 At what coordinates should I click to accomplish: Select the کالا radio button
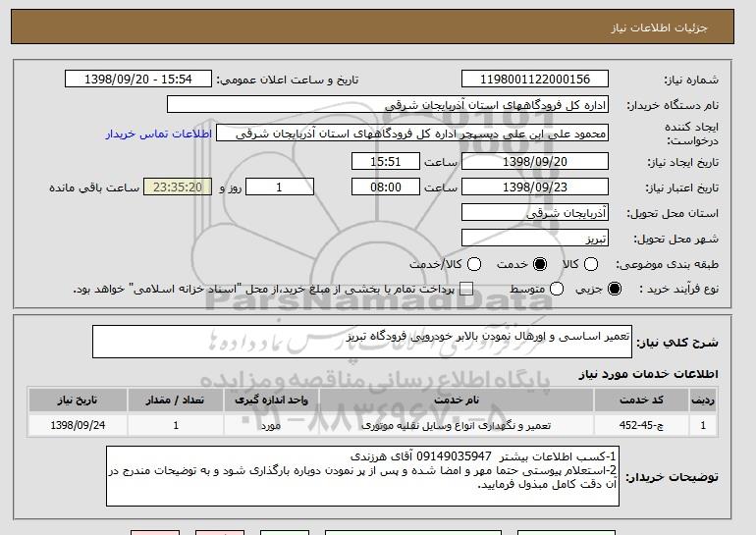591,264
